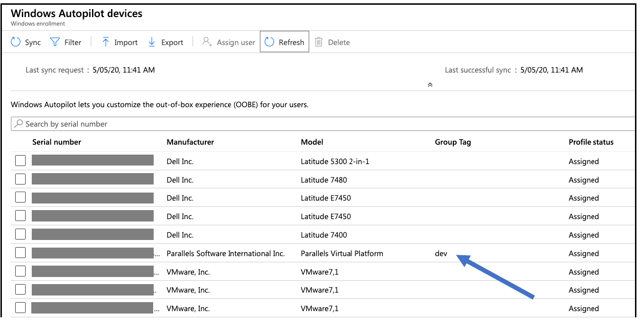
Task: Click the 'dev' group tag cell
Action: [441, 253]
